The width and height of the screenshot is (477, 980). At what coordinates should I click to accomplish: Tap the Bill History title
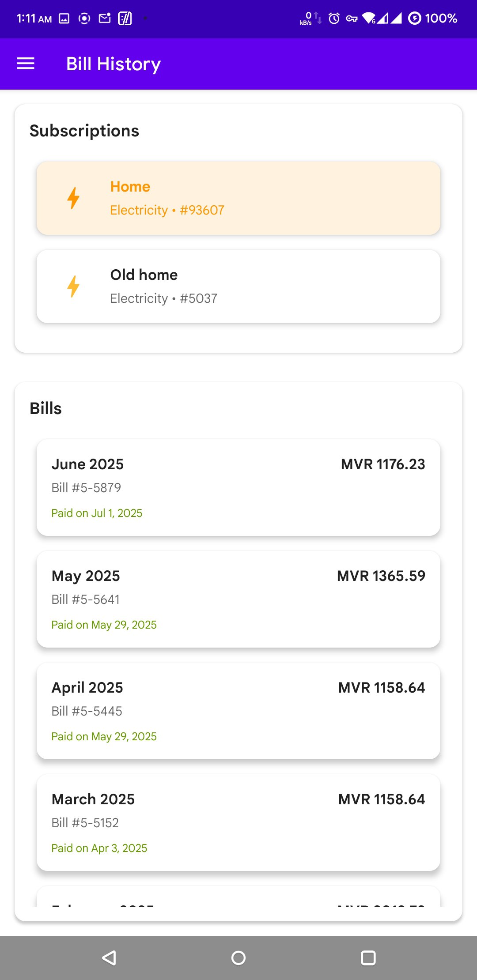point(114,64)
